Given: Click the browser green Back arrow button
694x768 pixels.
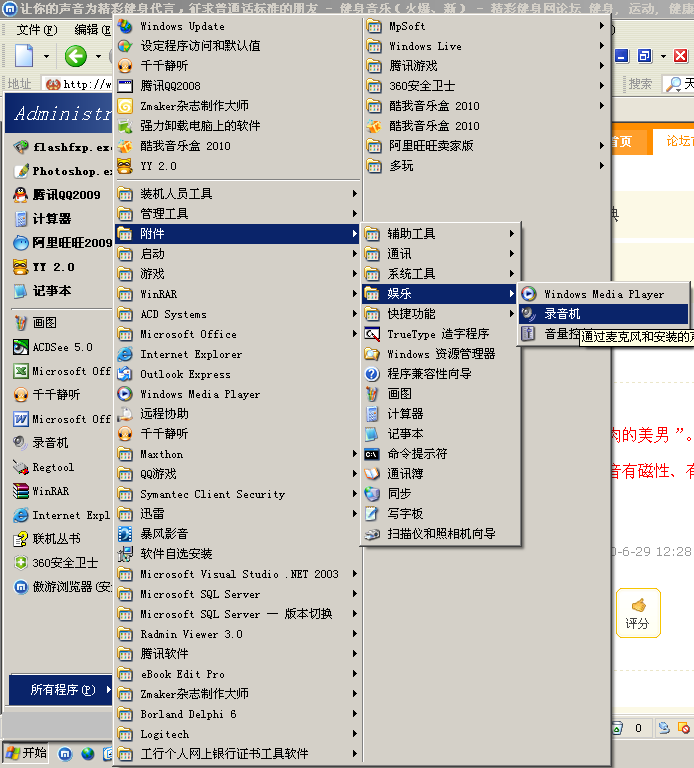Looking at the screenshot, I should tap(76, 56).
